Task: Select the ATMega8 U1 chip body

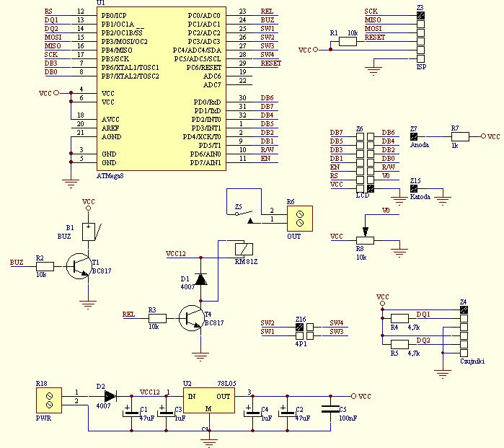Action: tap(162, 89)
